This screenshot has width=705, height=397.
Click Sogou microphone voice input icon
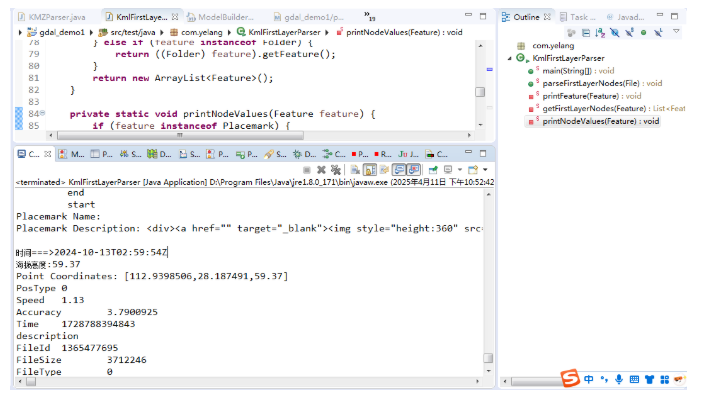[x=619, y=379]
